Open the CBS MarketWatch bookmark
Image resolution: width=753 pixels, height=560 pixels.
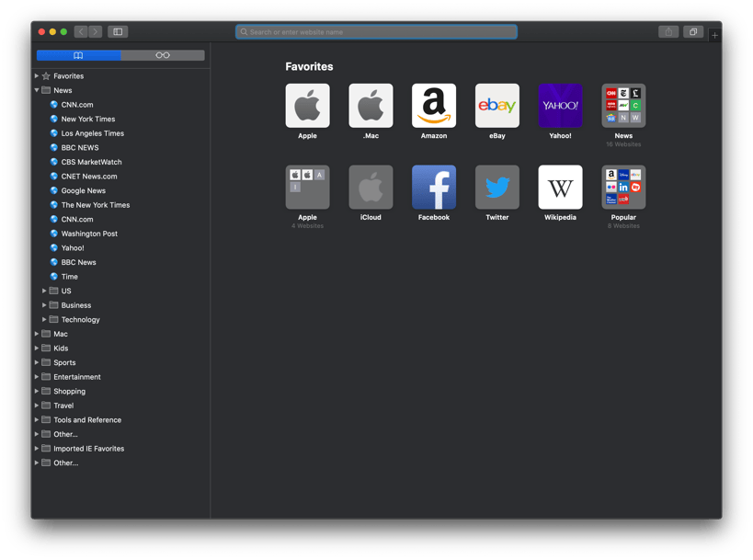tap(91, 162)
